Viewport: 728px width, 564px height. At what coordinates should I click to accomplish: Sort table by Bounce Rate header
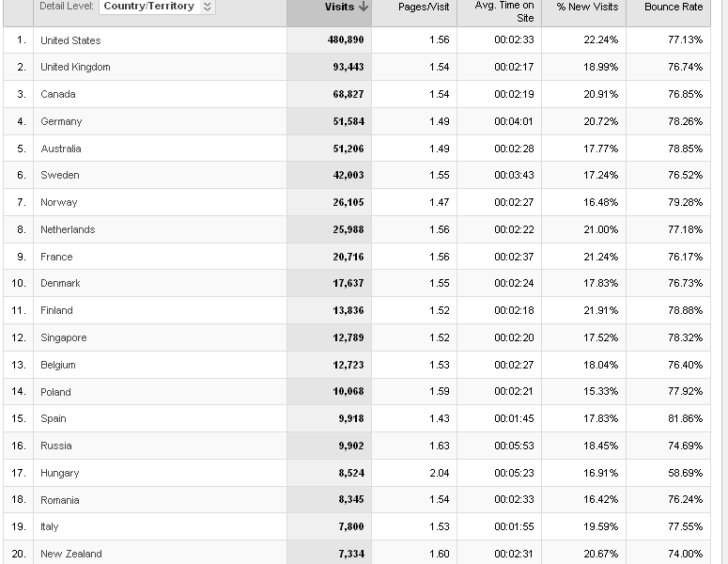coord(674,7)
